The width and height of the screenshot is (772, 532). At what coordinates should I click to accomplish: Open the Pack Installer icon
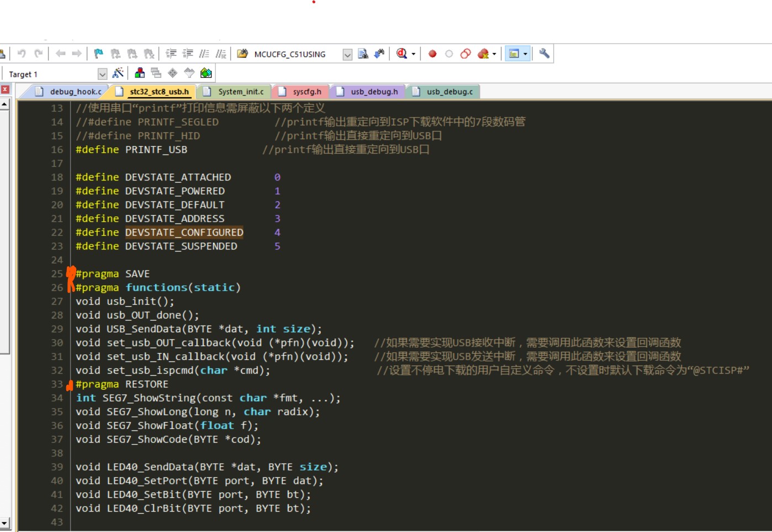point(206,73)
